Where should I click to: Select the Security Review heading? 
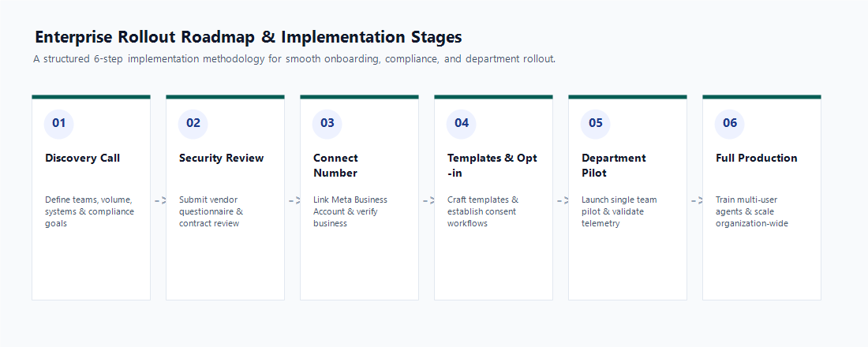point(222,159)
